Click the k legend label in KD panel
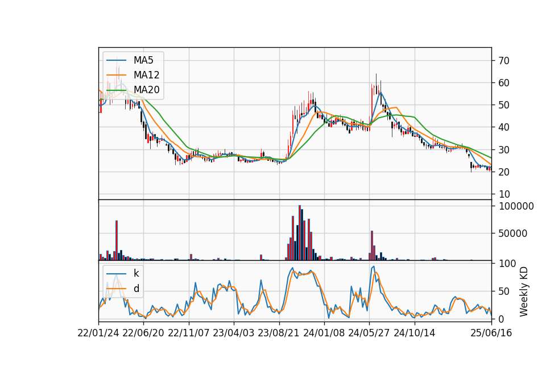 click(x=136, y=273)
